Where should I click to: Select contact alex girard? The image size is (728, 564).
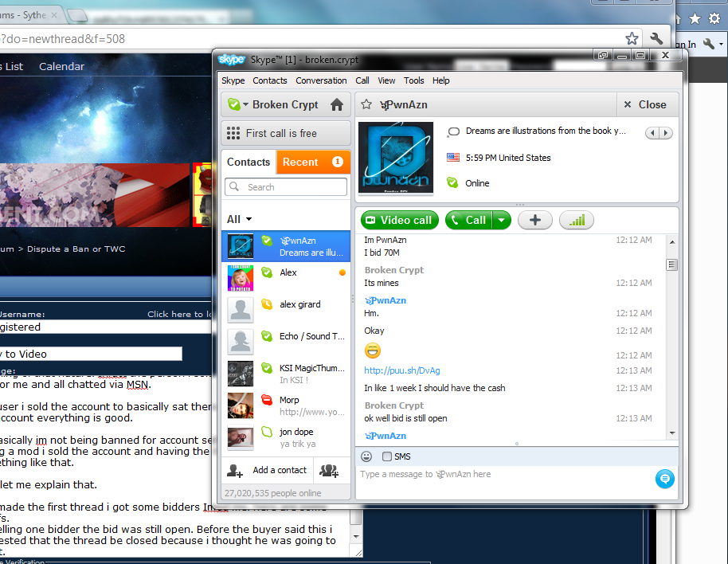(x=286, y=310)
